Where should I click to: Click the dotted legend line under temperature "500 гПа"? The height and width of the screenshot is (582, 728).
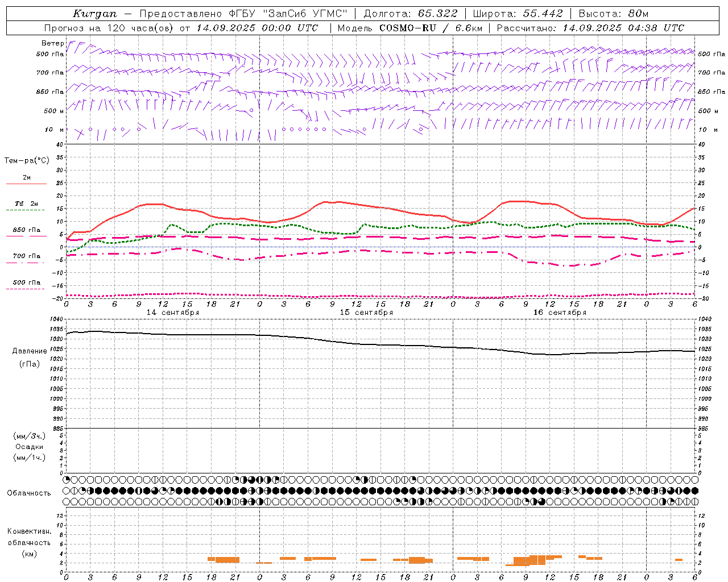pyautogui.click(x=26, y=289)
